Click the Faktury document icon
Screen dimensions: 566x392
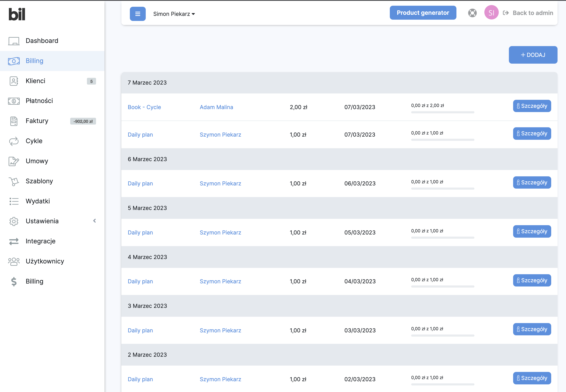(14, 121)
